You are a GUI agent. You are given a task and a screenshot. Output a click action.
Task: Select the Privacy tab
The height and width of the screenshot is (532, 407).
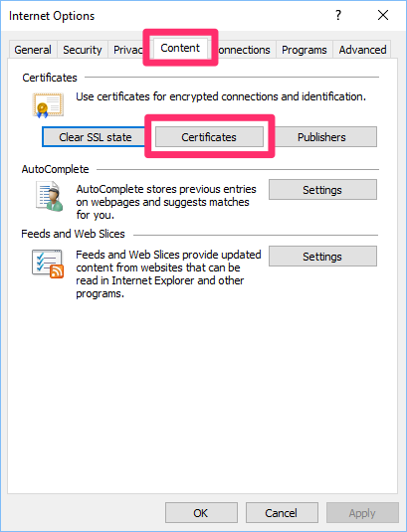pyautogui.click(x=126, y=50)
